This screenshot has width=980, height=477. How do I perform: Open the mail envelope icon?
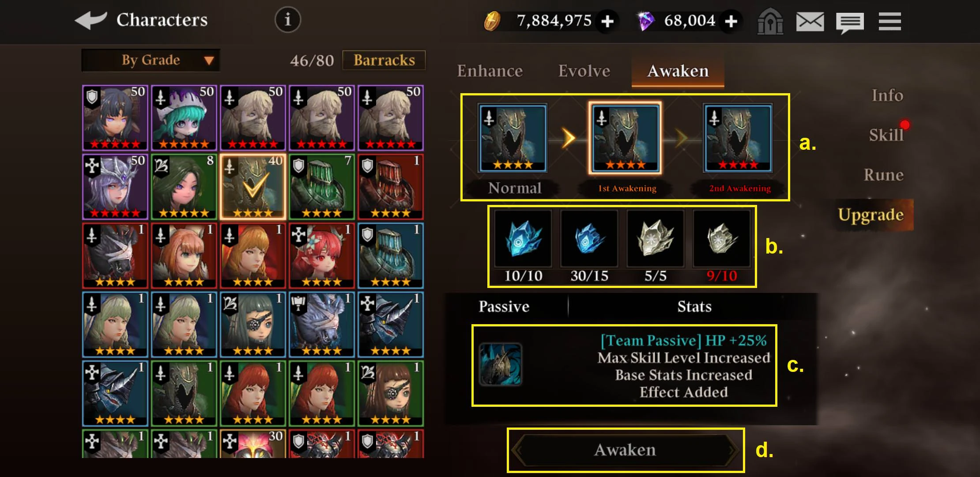point(810,21)
